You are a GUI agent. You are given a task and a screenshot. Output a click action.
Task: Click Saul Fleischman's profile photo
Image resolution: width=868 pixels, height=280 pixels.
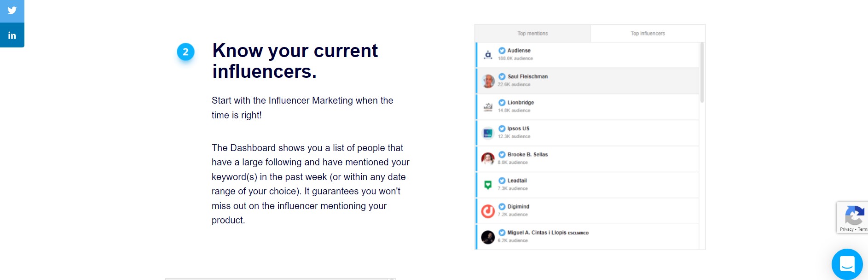coord(488,81)
